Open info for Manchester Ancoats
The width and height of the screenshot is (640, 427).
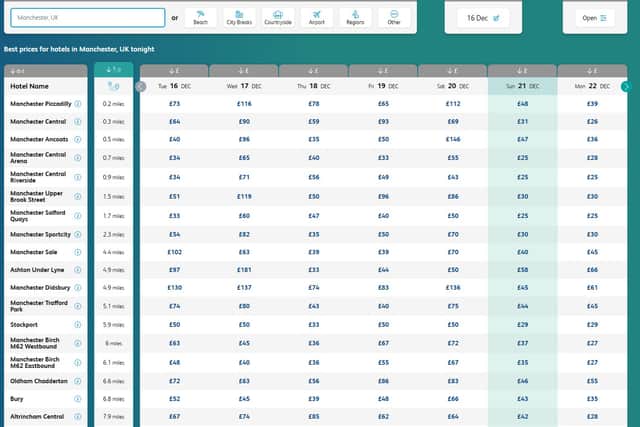(x=78, y=139)
